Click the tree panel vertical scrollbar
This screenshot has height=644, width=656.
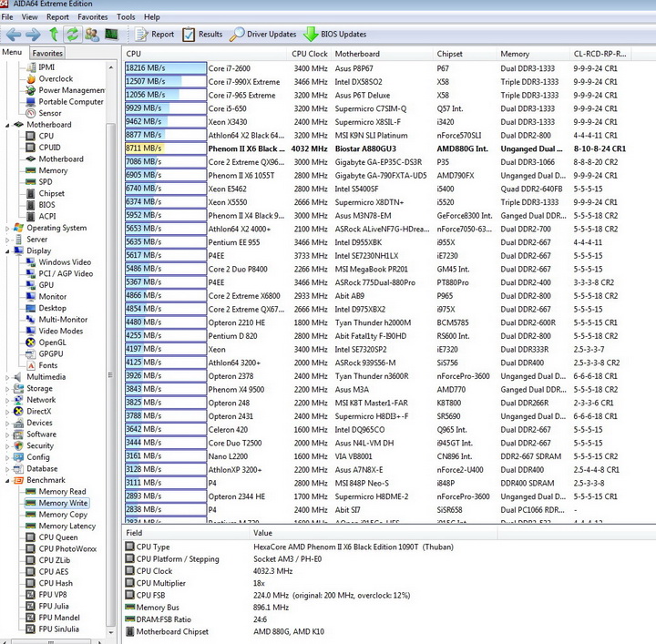pyautogui.click(x=111, y=373)
